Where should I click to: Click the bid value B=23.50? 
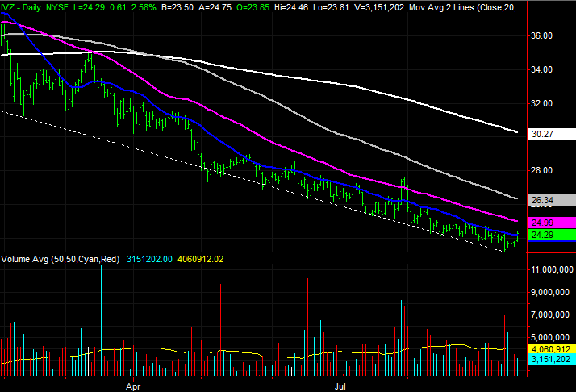click(x=177, y=7)
